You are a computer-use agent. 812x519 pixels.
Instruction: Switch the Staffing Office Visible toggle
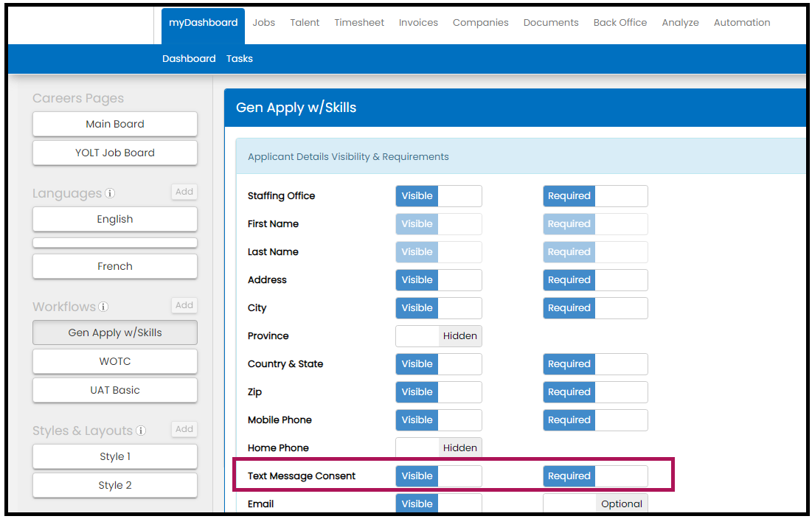(x=439, y=196)
